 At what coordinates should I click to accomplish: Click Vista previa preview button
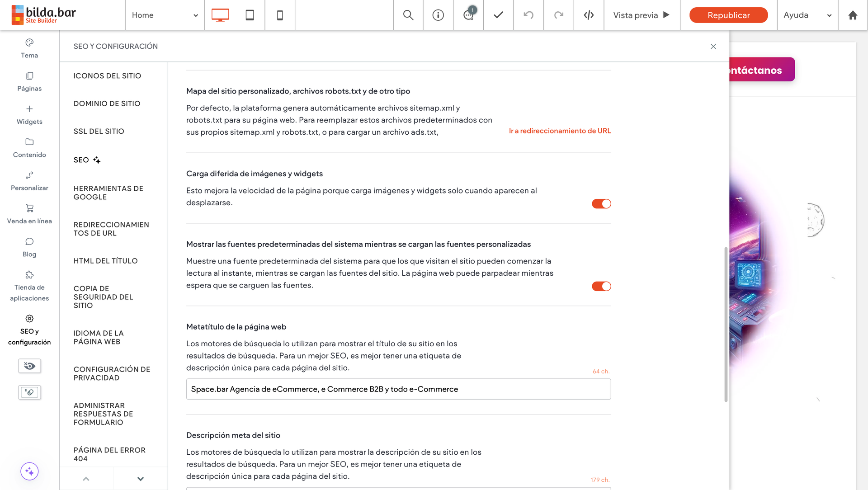[642, 15]
